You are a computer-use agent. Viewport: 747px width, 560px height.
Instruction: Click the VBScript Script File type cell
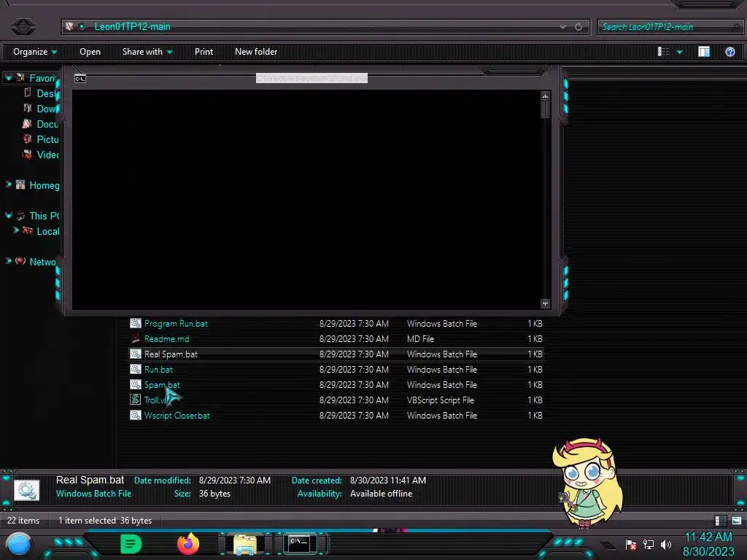point(440,400)
